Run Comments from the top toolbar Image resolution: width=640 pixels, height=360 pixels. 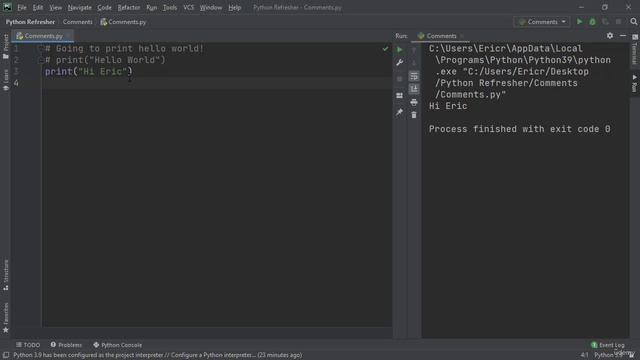click(x=579, y=22)
